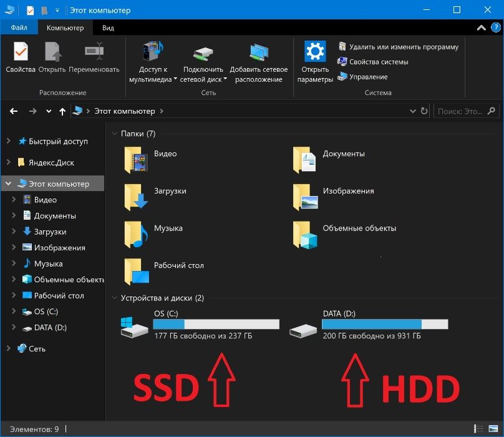
Task: Click text 177 ГБ свободно из 237 ГБ
Action: (x=203, y=336)
